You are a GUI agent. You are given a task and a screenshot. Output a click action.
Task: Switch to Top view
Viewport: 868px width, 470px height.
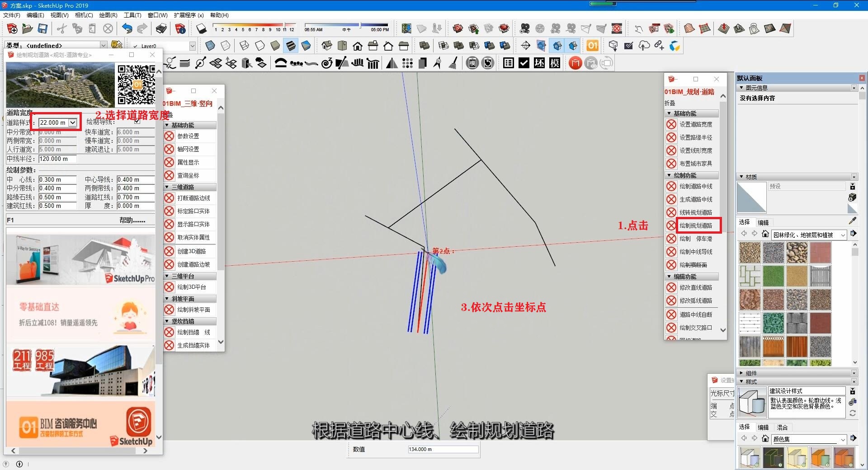[x=342, y=46]
